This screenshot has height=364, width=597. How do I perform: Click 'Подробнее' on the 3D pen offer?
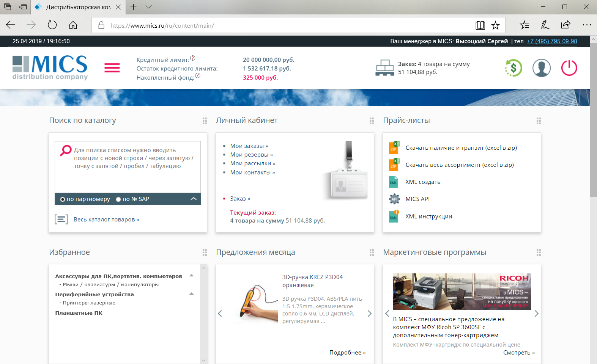click(x=347, y=353)
